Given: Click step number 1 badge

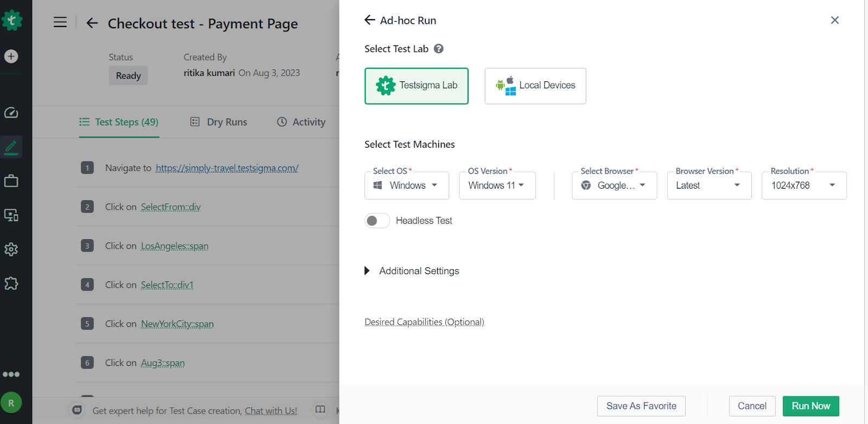Looking at the screenshot, I should [x=87, y=168].
